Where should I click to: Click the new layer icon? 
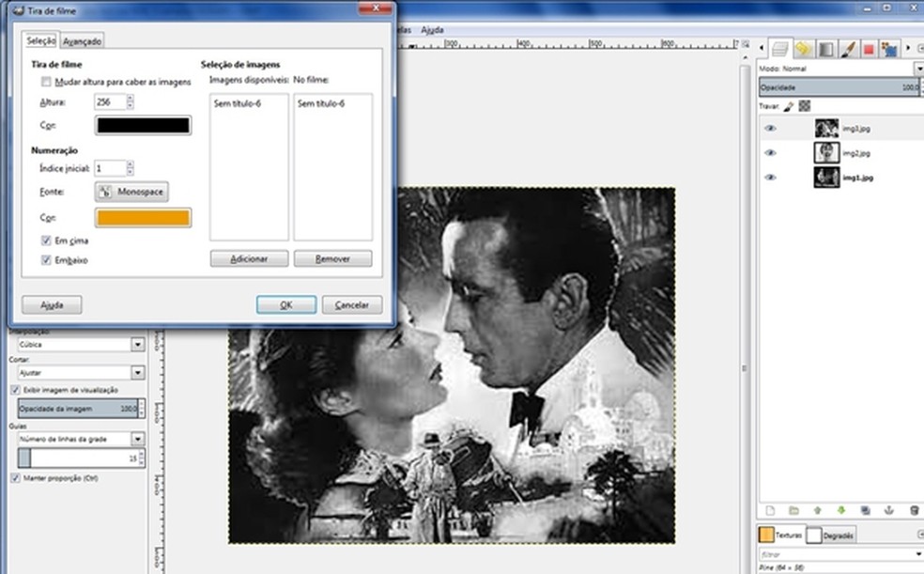point(770,510)
